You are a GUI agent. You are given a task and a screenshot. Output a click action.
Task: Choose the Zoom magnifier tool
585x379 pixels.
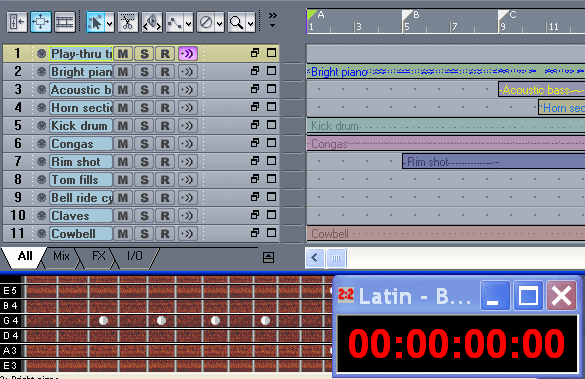click(237, 22)
